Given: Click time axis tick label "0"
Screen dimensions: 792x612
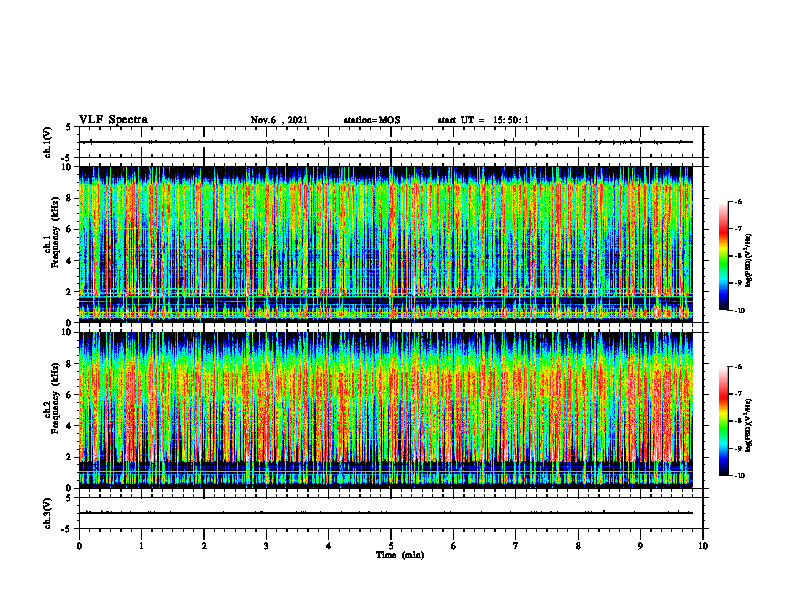Looking at the screenshot, I should pyautogui.click(x=79, y=546).
